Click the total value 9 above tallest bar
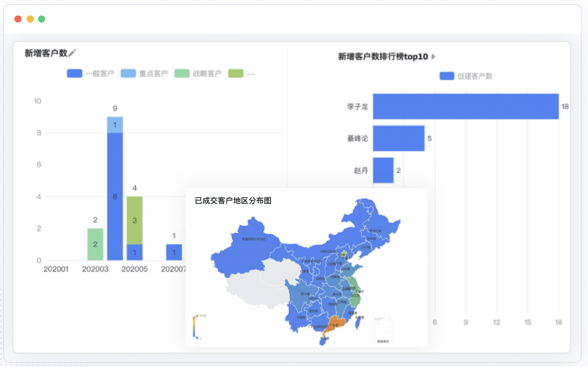 (115, 108)
